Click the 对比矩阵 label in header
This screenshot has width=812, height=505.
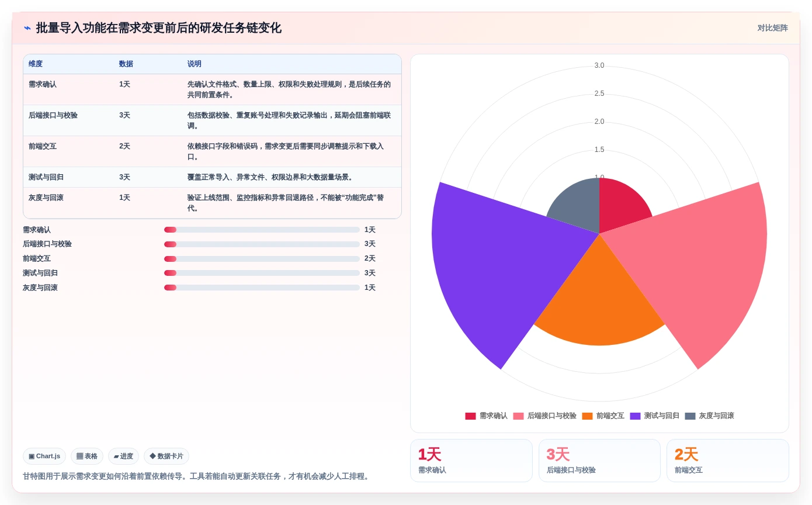[x=772, y=28]
